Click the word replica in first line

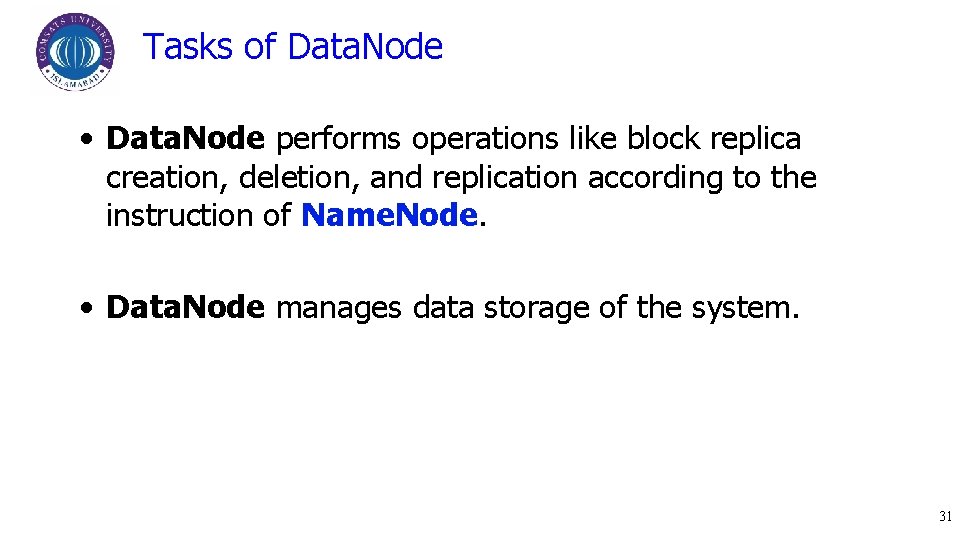pos(756,140)
